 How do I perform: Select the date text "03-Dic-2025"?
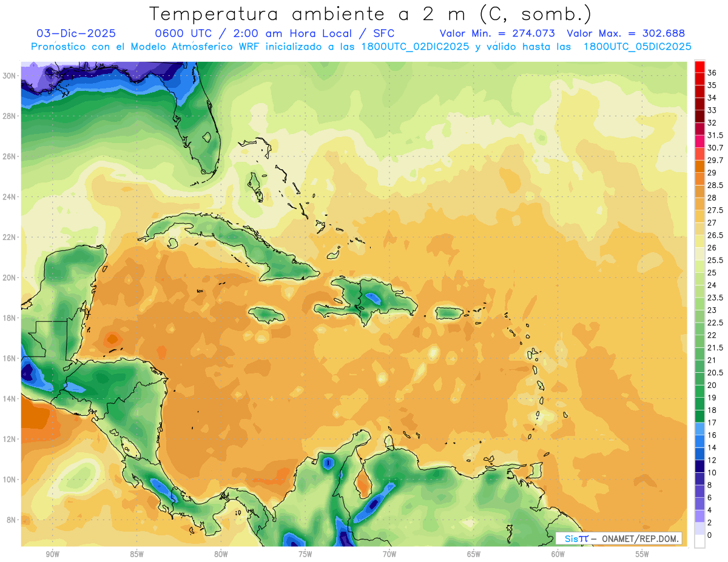click(76, 33)
